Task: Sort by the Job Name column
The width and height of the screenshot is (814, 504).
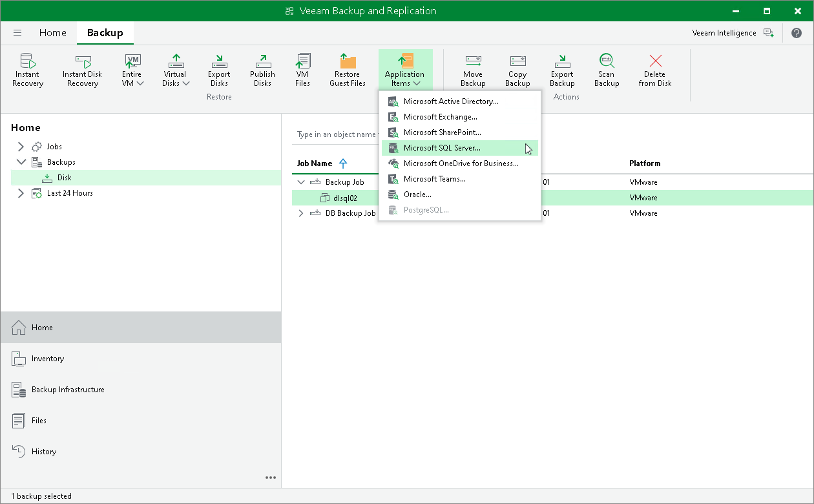Action: 315,163
